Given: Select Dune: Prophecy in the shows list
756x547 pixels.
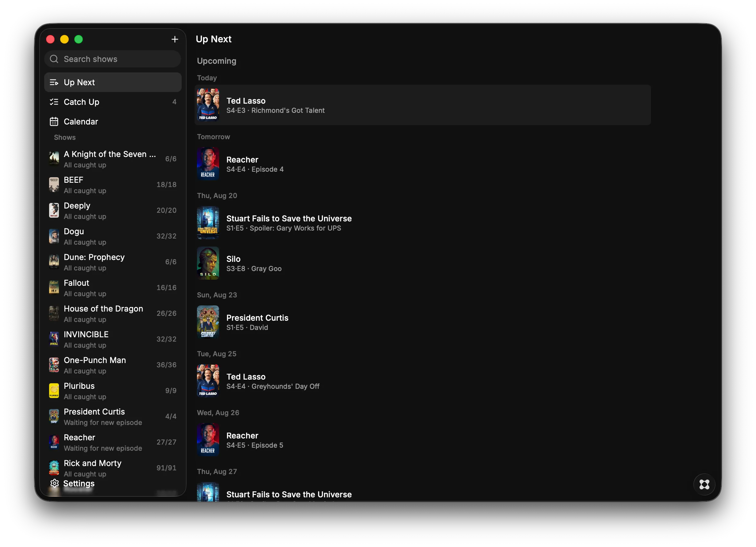Looking at the screenshot, I should coord(113,262).
